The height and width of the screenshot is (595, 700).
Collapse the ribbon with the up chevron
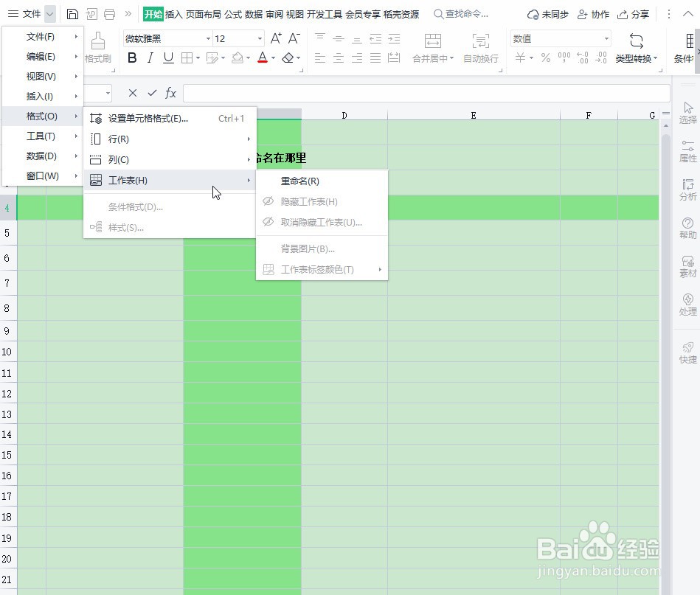click(688, 14)
